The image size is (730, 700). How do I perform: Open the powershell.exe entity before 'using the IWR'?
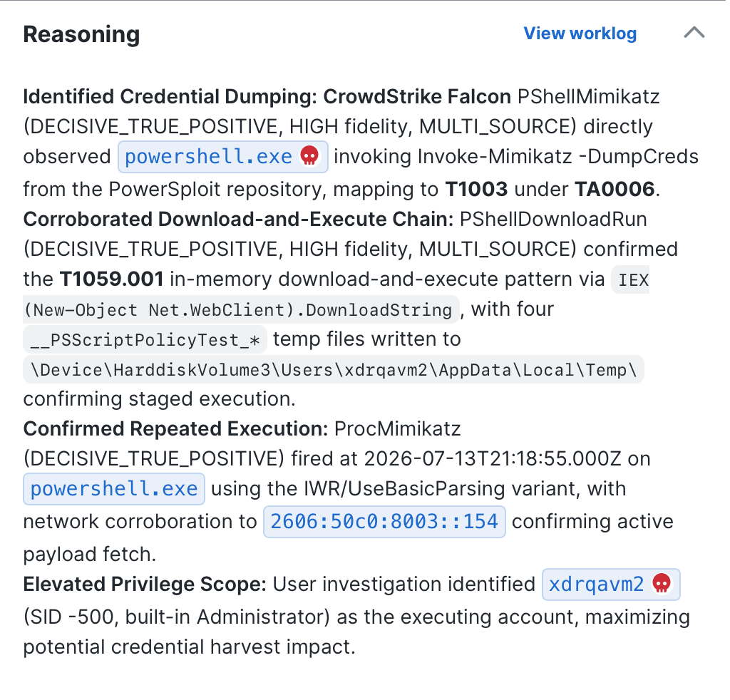point(114,489)
